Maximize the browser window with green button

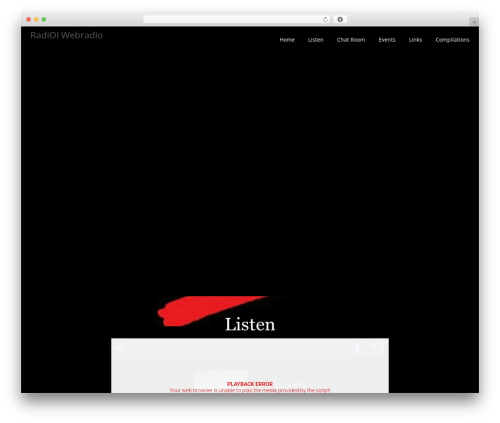(44, 19)
